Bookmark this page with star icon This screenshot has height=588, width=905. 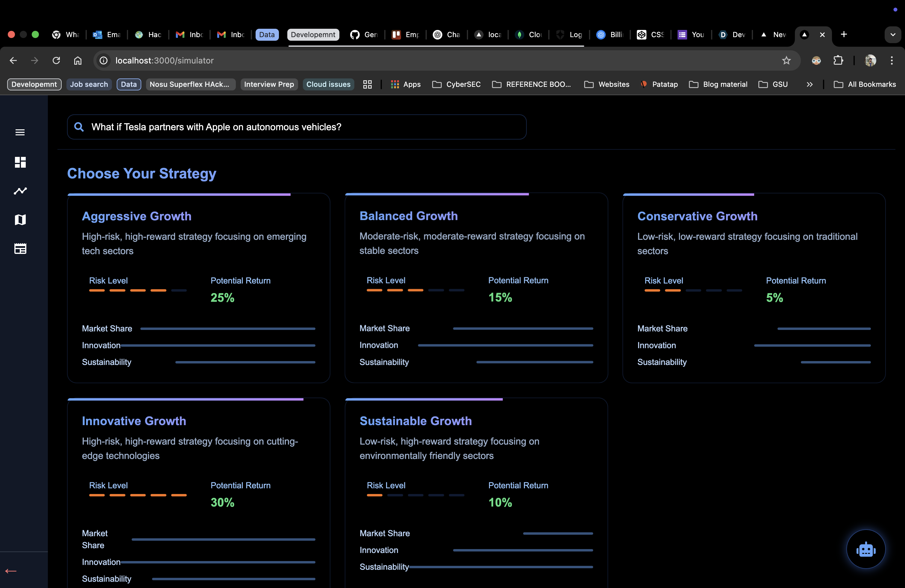(786, 60)
